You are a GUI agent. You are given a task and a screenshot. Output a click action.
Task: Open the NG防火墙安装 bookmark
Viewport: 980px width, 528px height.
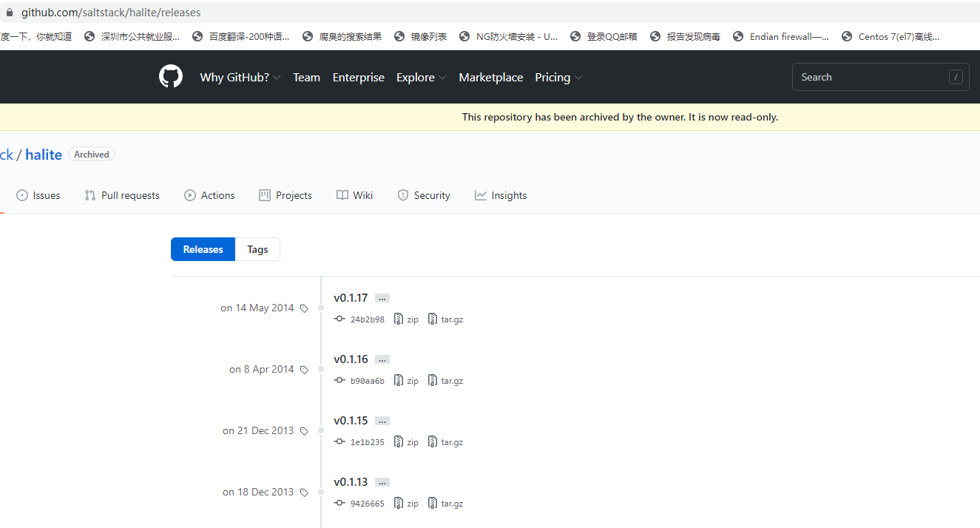point(508,36)
